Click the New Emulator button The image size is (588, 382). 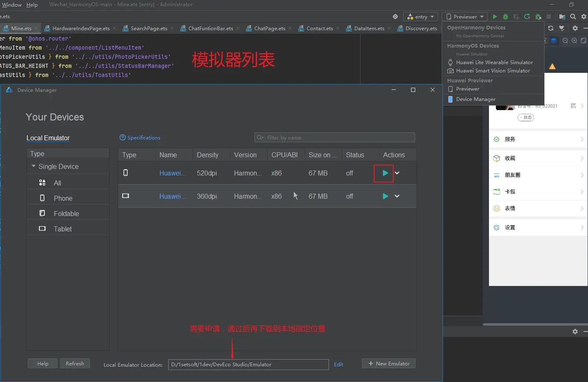(389, 363)
